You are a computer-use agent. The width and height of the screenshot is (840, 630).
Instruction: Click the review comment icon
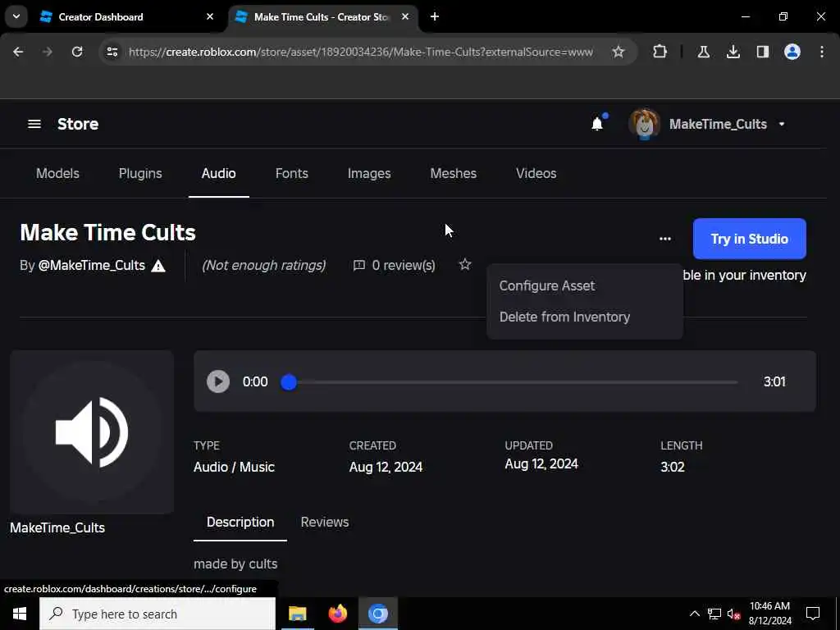pos(359,265)
